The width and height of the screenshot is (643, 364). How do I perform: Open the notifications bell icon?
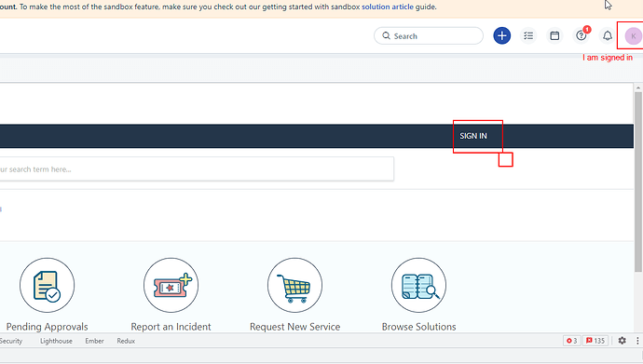[608, 36]
